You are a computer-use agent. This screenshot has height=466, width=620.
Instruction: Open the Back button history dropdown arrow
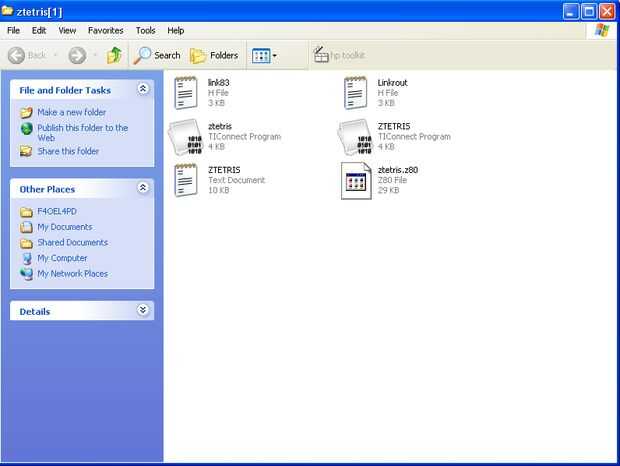(56, 55)
